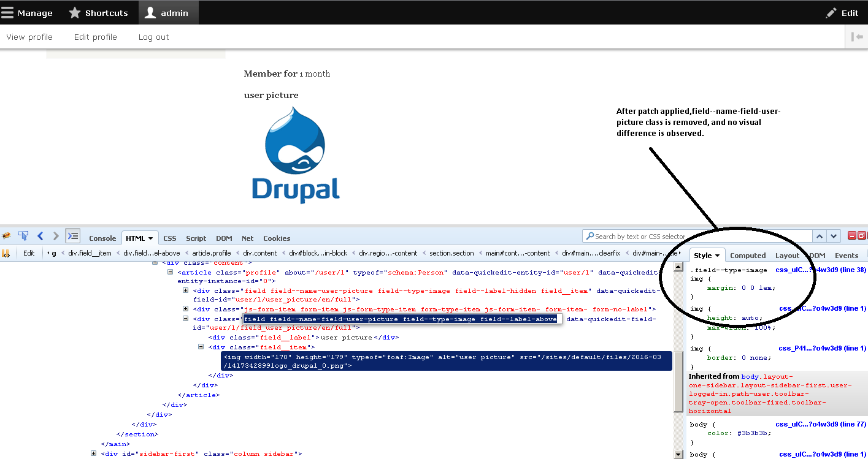The image size is (868, 459).
Task: Switch to the Events side panel tab
Action: [x=847, y=256]
